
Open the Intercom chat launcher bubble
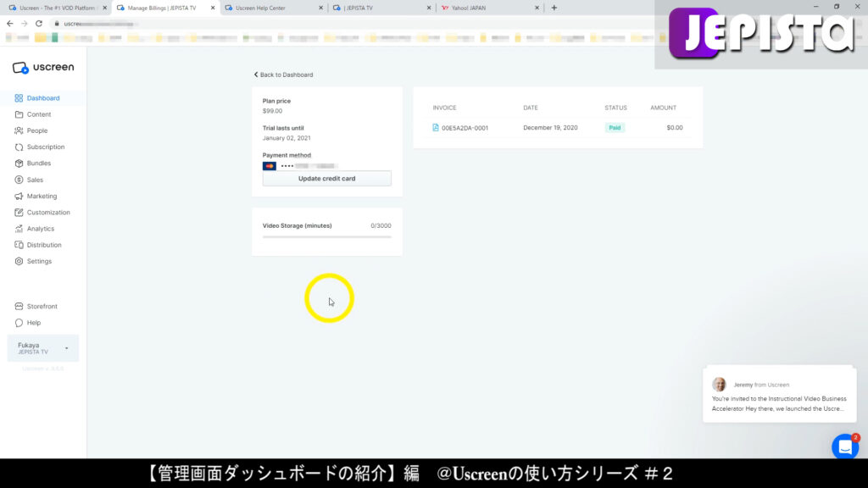(x=845, y=446)
